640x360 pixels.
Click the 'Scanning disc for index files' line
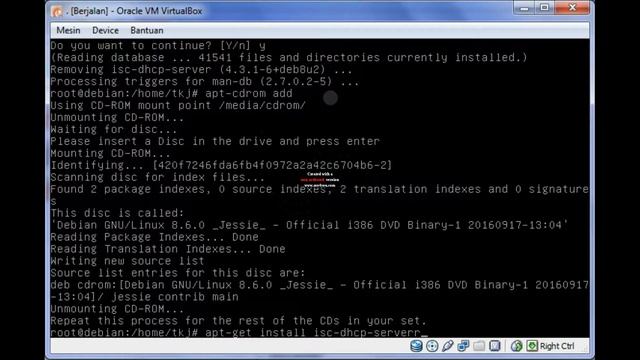point(158,177)
